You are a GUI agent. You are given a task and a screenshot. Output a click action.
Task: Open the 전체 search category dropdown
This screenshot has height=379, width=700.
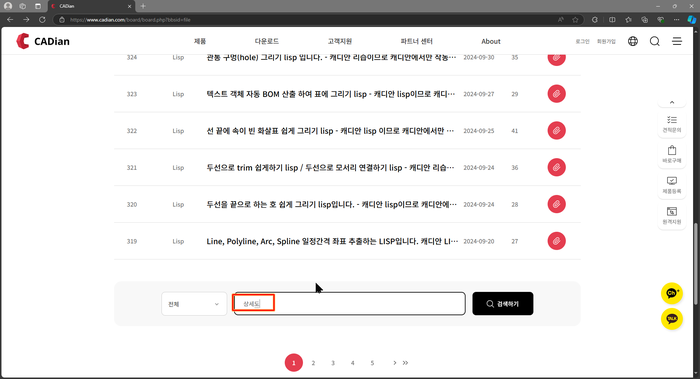click(x=194, y=304)
